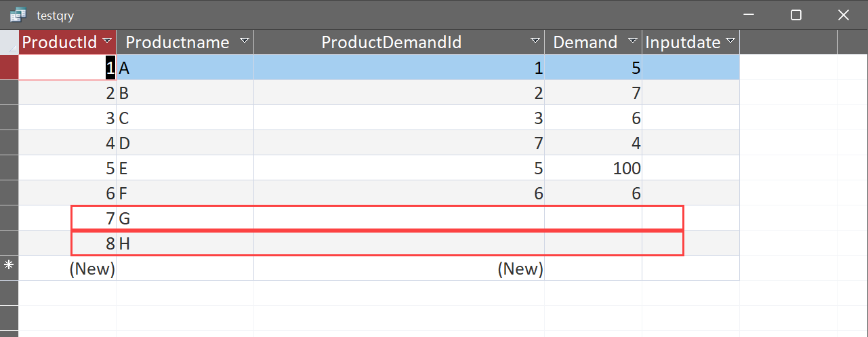
Task: Open the Demand column filter dropdown
Action: 633,42
